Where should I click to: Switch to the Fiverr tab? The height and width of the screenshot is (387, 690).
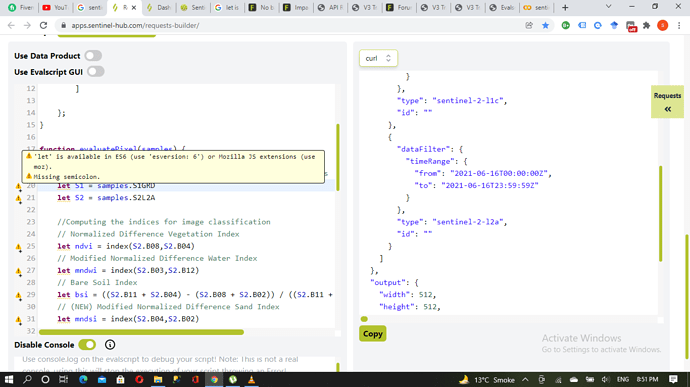point(21,7)
